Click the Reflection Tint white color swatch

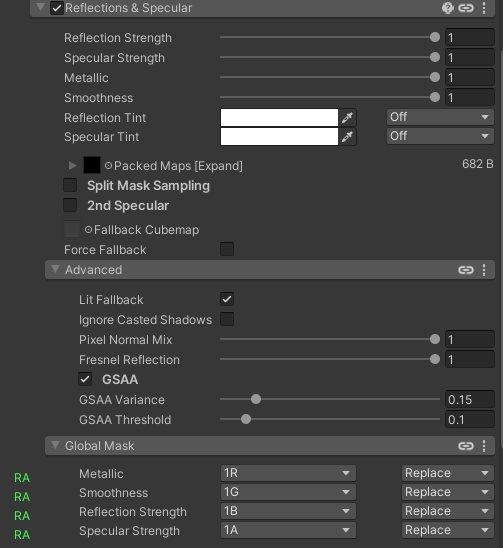click(x=279, y=117)
